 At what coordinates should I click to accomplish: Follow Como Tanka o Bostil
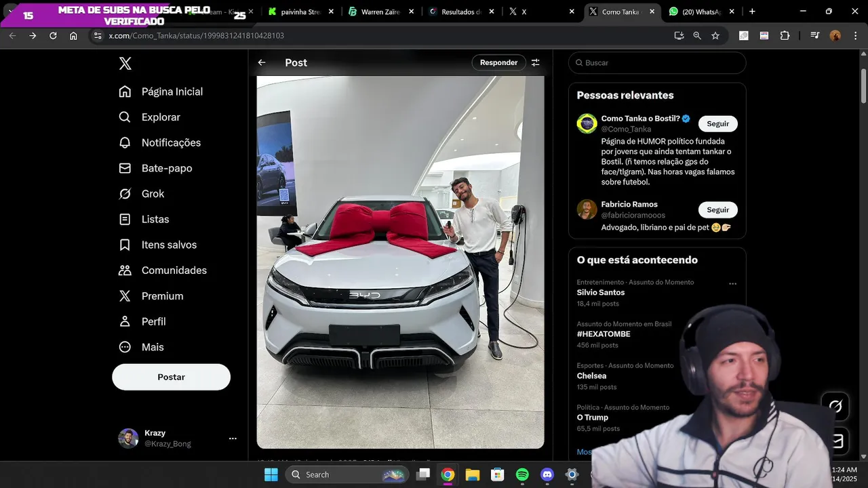pos(717,124)
